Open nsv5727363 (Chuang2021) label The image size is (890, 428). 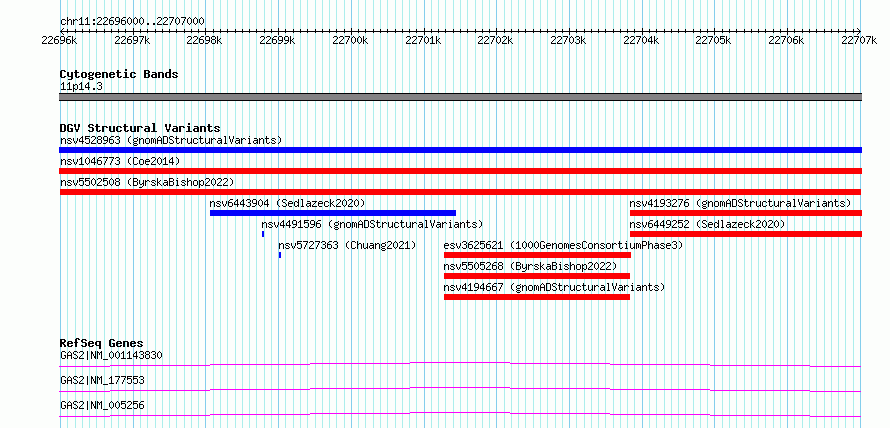[x=347, y=245]
